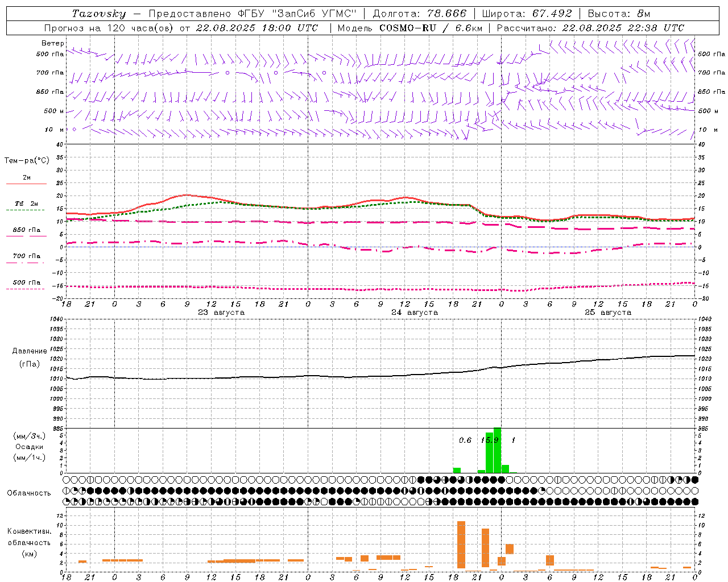Click the tallest orange convective cloud bar
The image size is (728, 582).
click(x=461, y=544)
